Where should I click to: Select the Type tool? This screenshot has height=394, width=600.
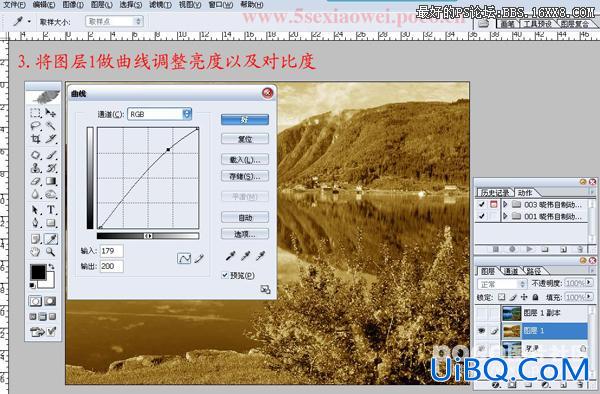pyautogui.click(x=51, y=210)
